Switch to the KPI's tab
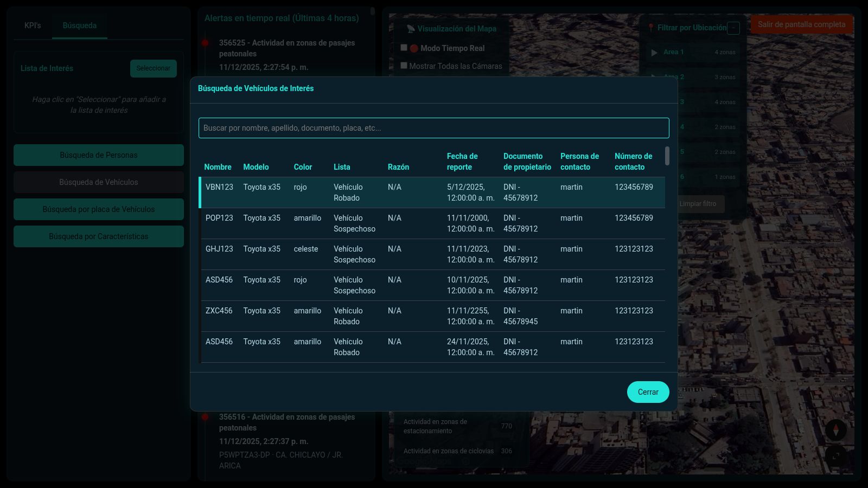Image resolution: width=868 pixels, height=488 pixels. [x=33, y=25]
